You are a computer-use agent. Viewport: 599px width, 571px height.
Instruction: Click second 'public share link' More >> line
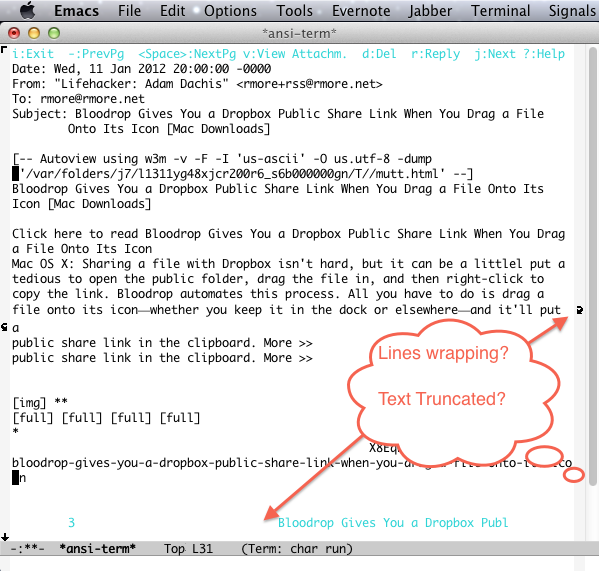(x=162, y=358)
